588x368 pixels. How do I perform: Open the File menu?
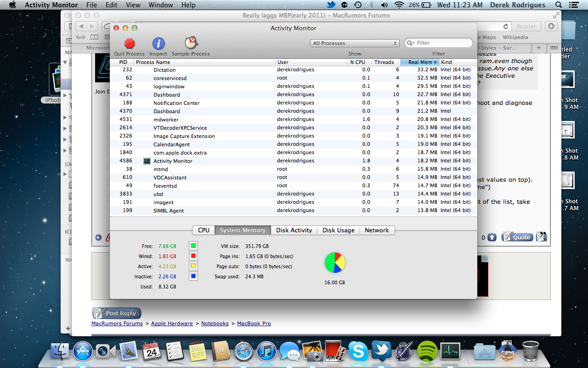[91, 5]
